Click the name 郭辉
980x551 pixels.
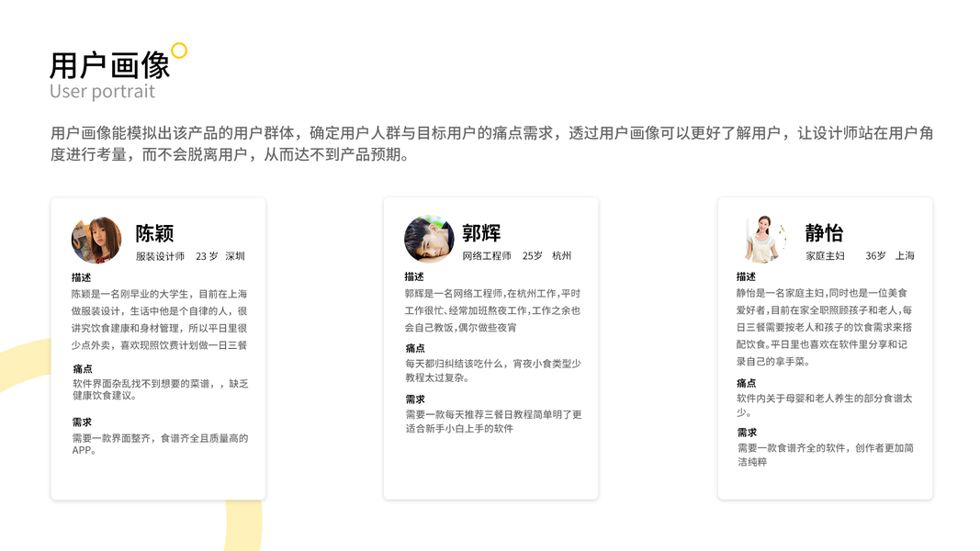tap(481, 233)
